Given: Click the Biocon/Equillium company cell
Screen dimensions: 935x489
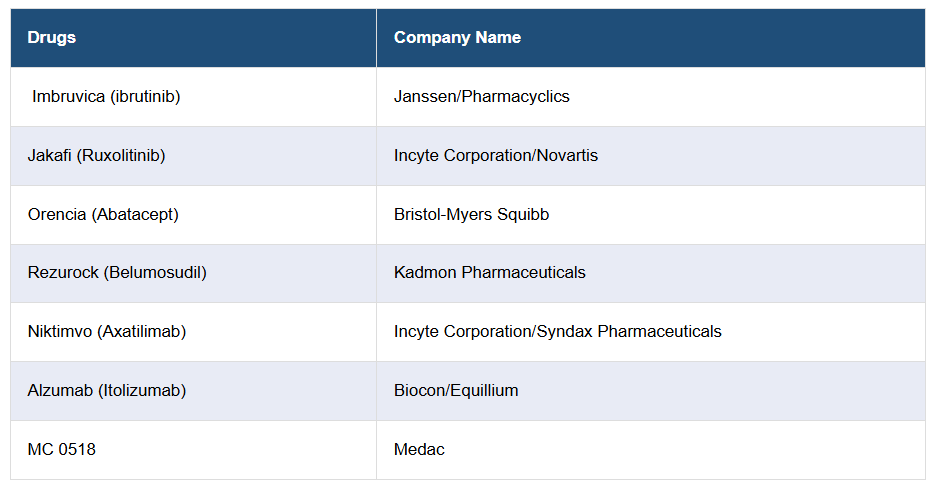Looking at the screenshot, I should pyautogui.click(x=456, y=391).
